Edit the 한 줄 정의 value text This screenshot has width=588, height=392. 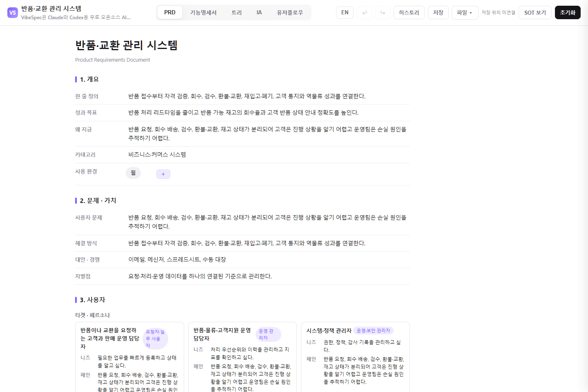tap(247, 96)
